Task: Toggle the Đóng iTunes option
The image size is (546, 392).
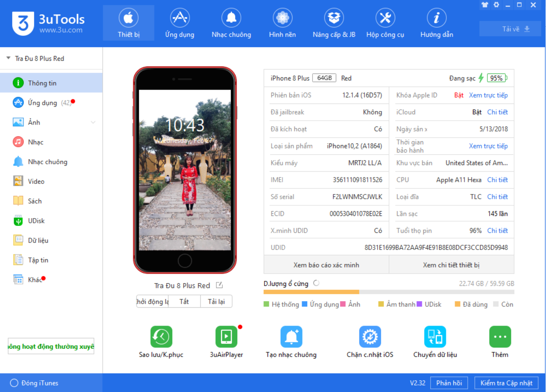Action: coord(34,383)
